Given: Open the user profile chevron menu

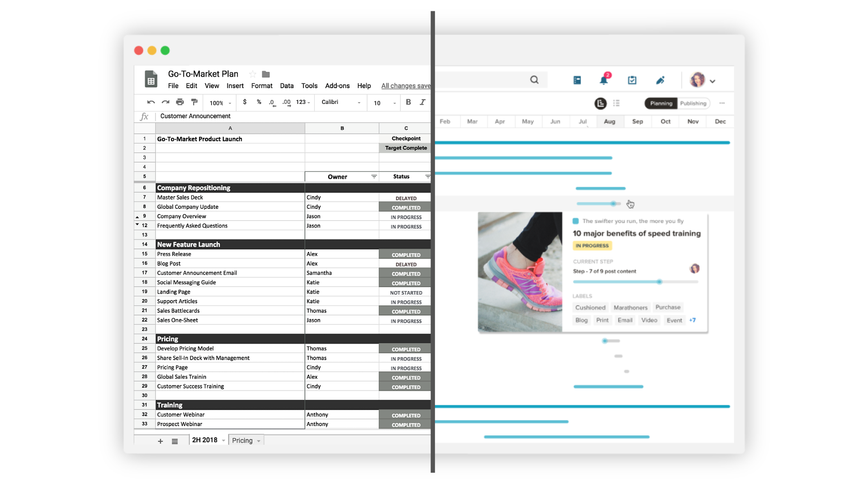Looking at the screenshot, I should [712, 81].
